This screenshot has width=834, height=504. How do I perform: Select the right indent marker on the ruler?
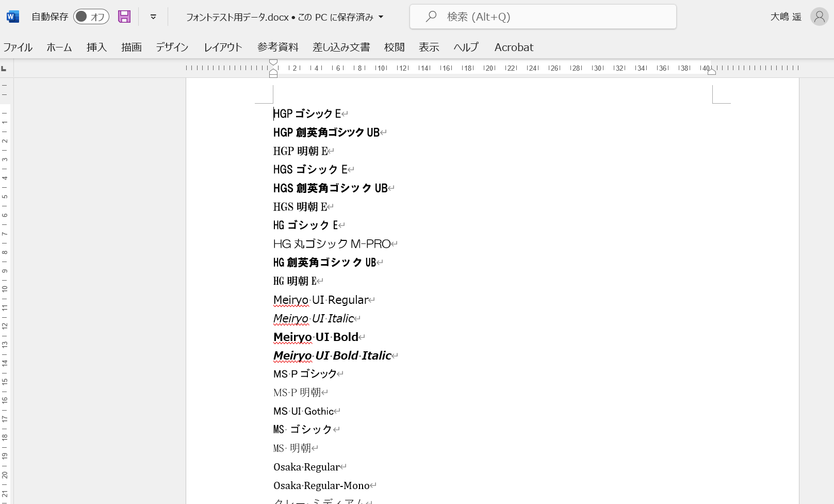point(712,72)
